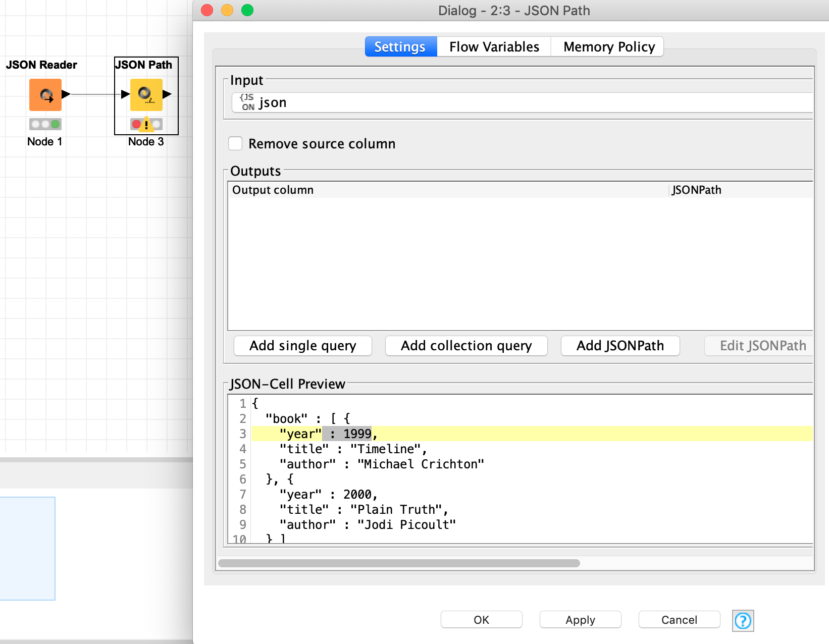Click the Output column table header
Image resolution: width=829 pixels, height=644 pixels.
click(448, 190)
